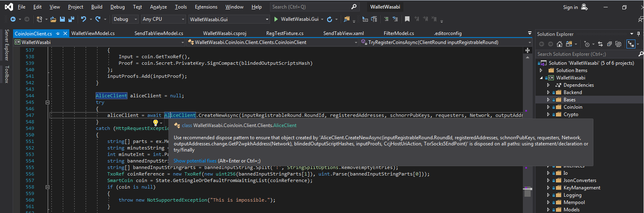
Task: Open the lightbulb dropdown arrow
Action: click(x=161, y=123)
